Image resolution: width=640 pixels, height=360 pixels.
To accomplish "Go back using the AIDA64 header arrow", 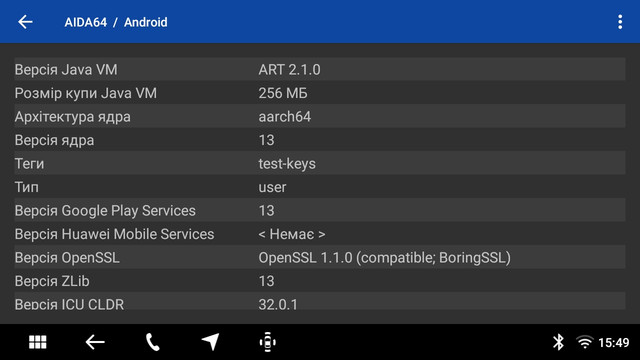I will tap(25, 22).
